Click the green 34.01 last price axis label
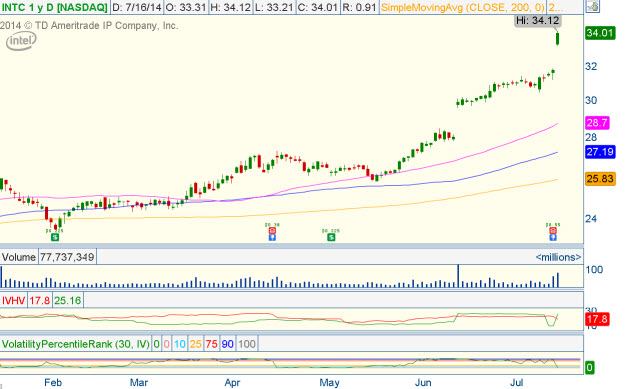 point(600,33)
